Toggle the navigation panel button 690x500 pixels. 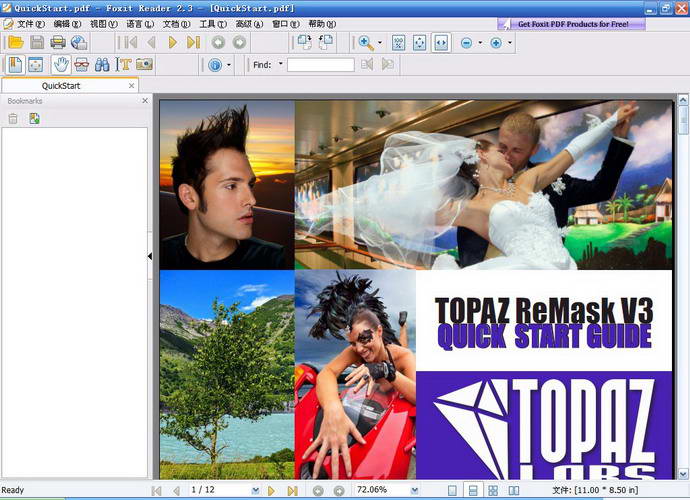coord(15,65)
